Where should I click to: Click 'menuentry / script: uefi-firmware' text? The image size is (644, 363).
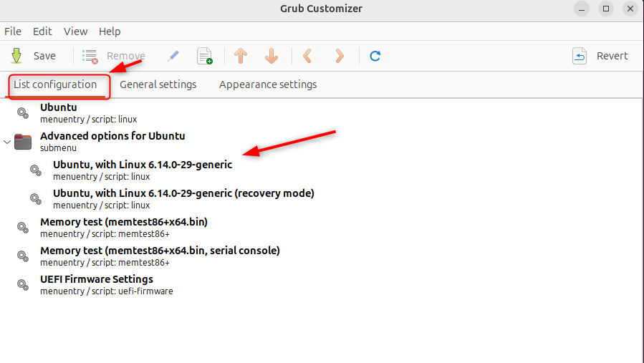[x=106, y=291]
